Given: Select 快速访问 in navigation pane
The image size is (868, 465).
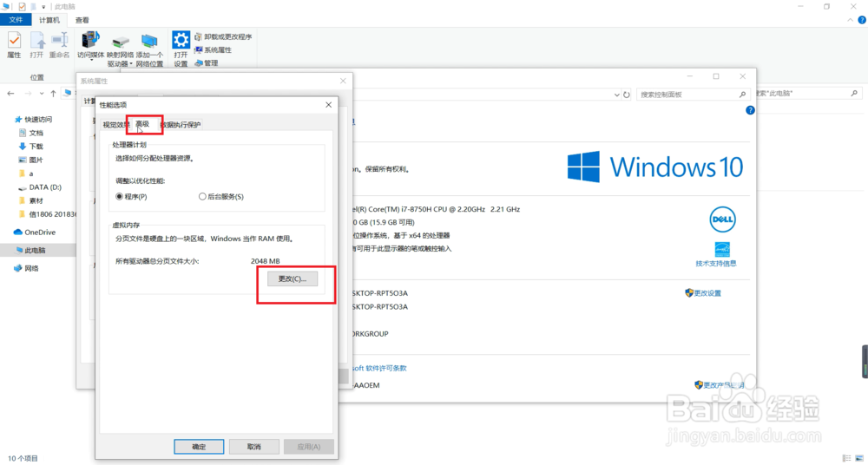Looking at the screenshot, I should [x=33, y=119].
